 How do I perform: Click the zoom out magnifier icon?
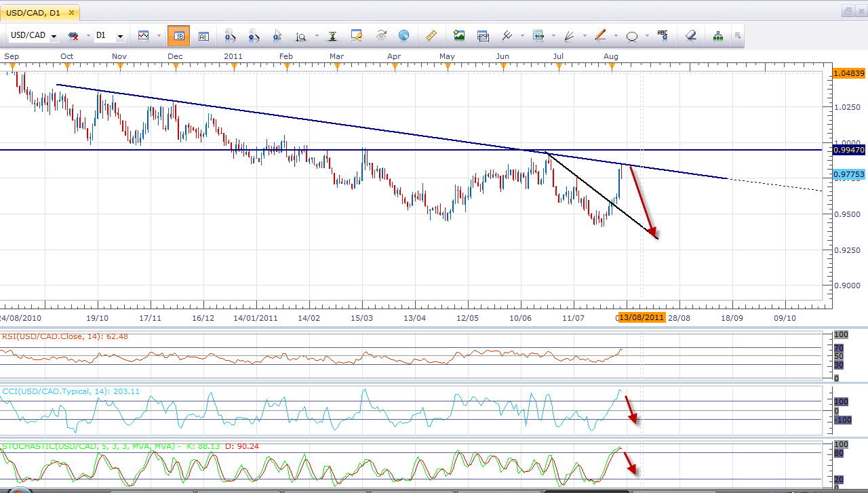254,36
